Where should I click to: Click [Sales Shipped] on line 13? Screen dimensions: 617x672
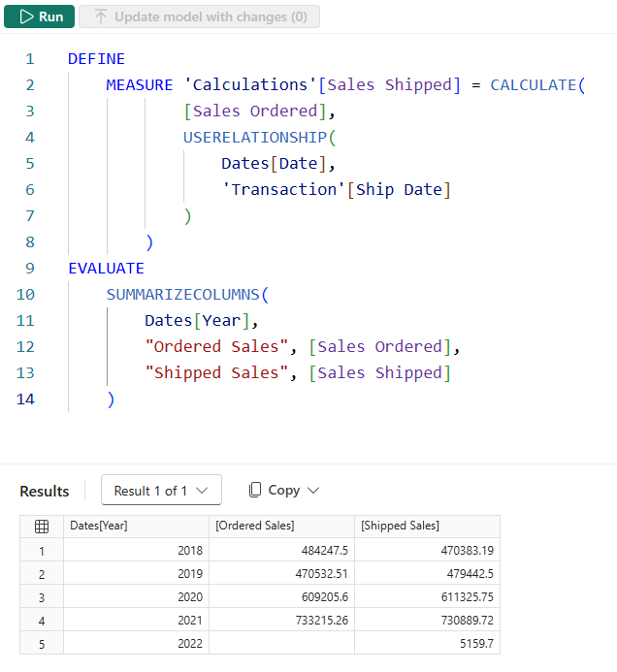pyautogui.click(x=380, y=373)
